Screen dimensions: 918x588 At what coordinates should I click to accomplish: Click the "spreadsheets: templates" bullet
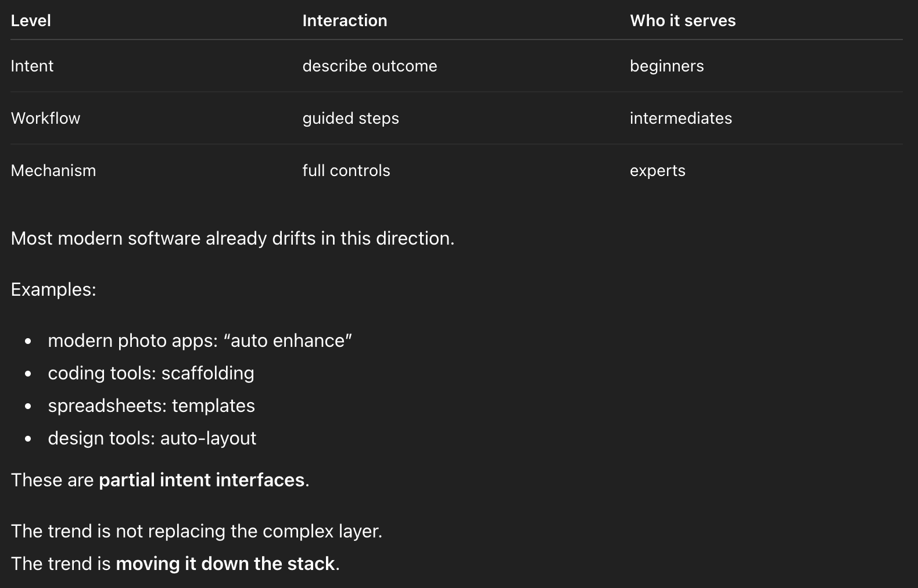pos(151,406)
